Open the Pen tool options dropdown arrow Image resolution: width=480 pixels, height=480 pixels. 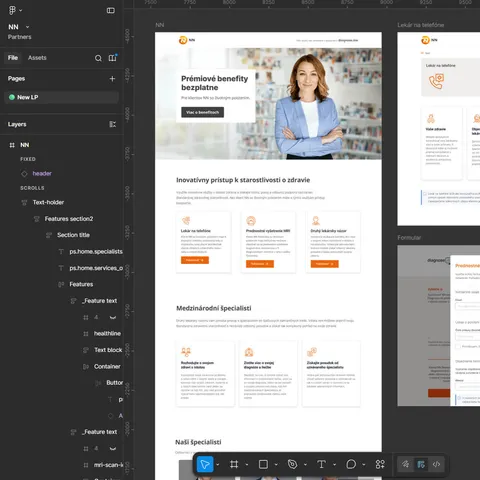tap(305, 465)
